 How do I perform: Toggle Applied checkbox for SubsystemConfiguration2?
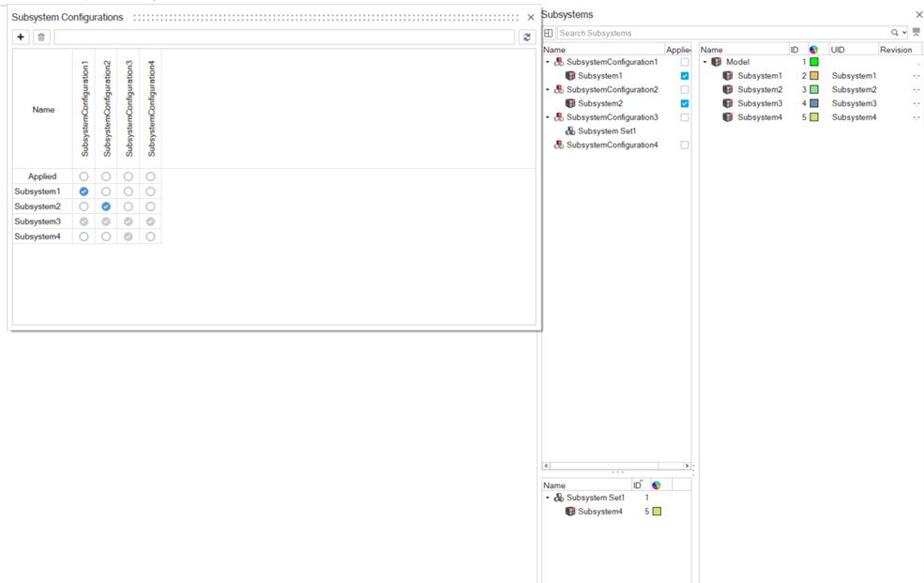point(684,89)
